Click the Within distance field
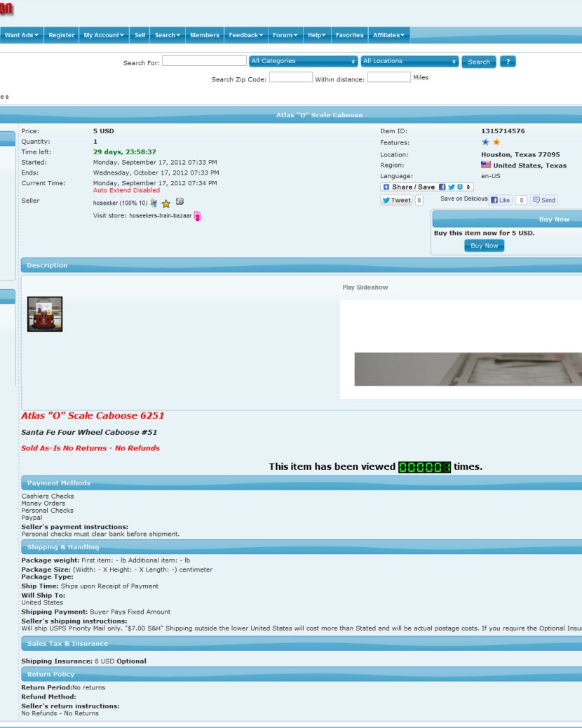582x728 pixels. tap(388, 77)
